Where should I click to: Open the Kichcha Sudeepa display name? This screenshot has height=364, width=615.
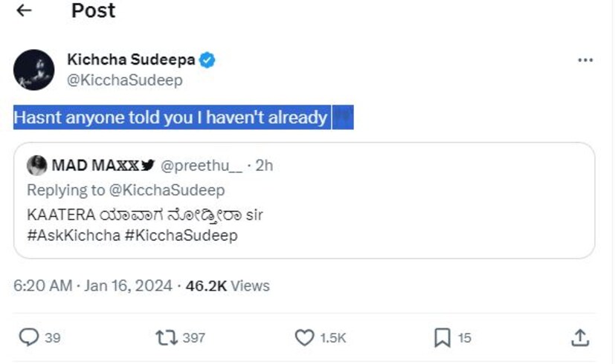click(131, 60)
